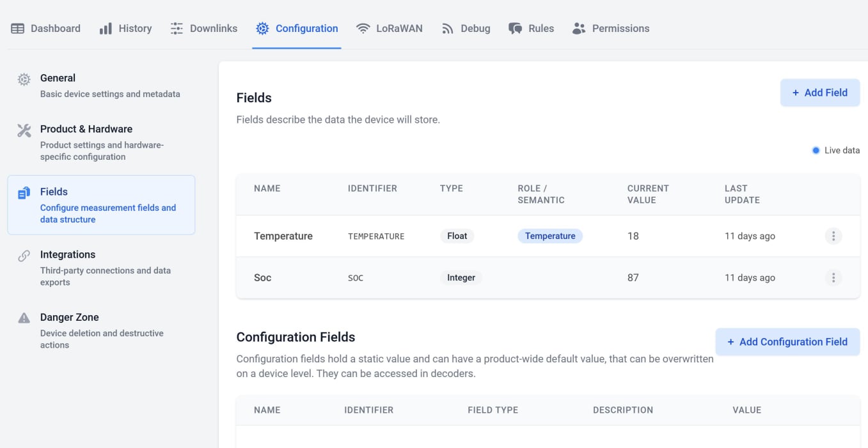The height and width of the screenshot is (448, 868).
Task: Click the Product & Hardware tools icon
Action: point(24,130)
